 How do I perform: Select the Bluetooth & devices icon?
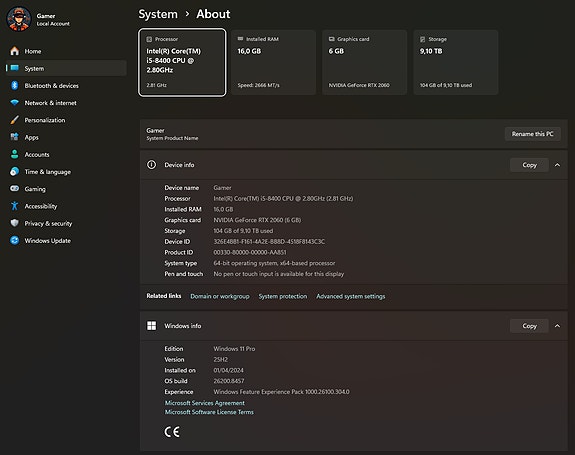click(15, 85)
